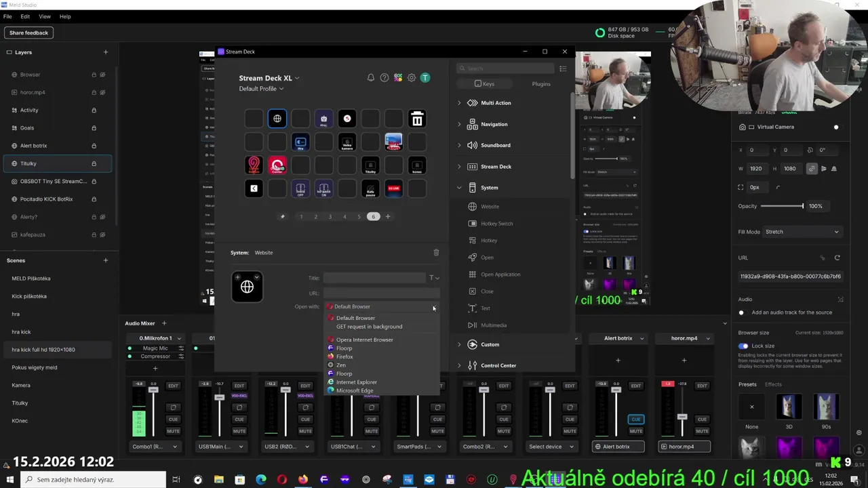Select GET request in background option
The height and width of the screenshot is (488, 868).
[369, 327]
